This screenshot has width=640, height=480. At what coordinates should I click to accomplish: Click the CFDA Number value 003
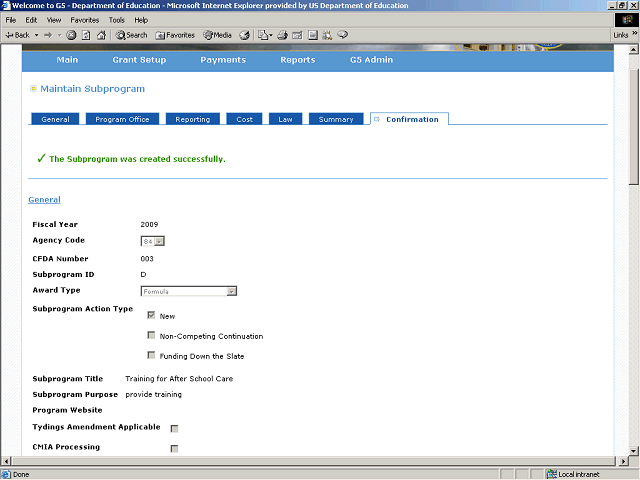pos(147,259)
